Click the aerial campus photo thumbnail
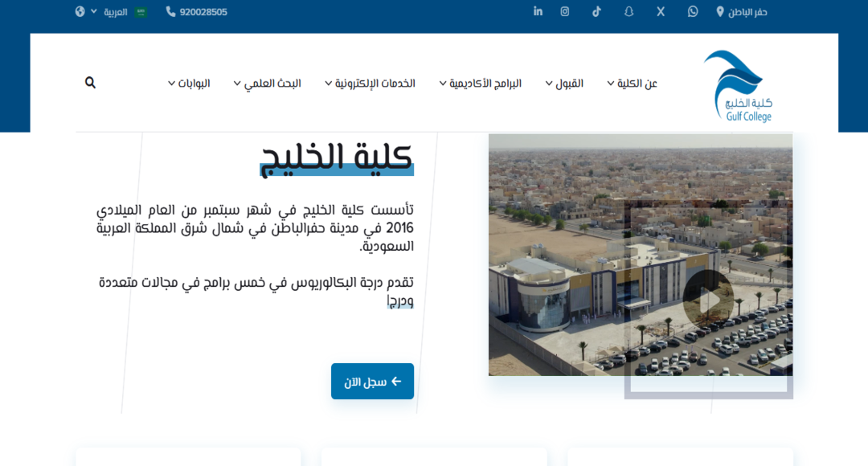This screenshot has width=868, height=466. coord(641,255)
